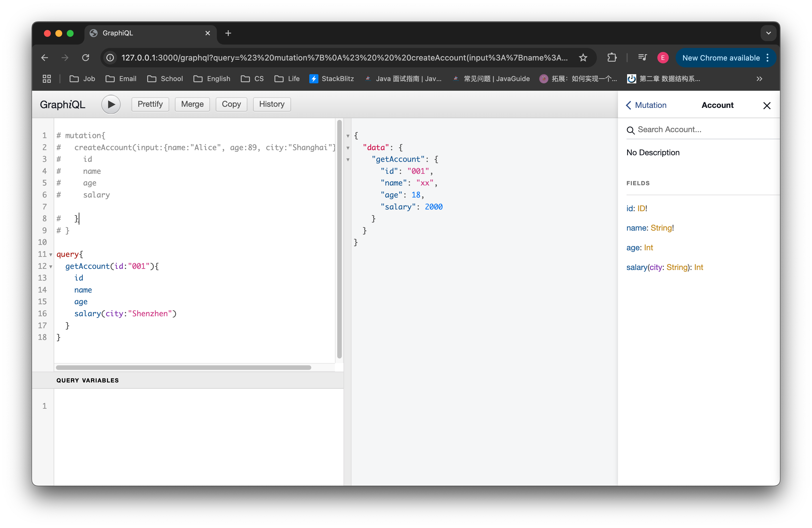Viewport: 812px width, 528px height.
Task: Bookmark the page via the star icon
Action: click(583, 58)
